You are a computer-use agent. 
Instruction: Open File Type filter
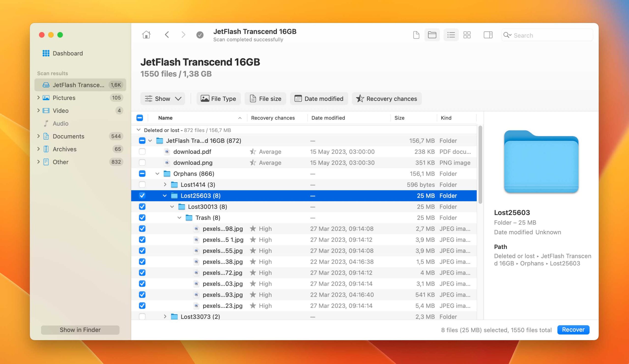click(219, 99)
